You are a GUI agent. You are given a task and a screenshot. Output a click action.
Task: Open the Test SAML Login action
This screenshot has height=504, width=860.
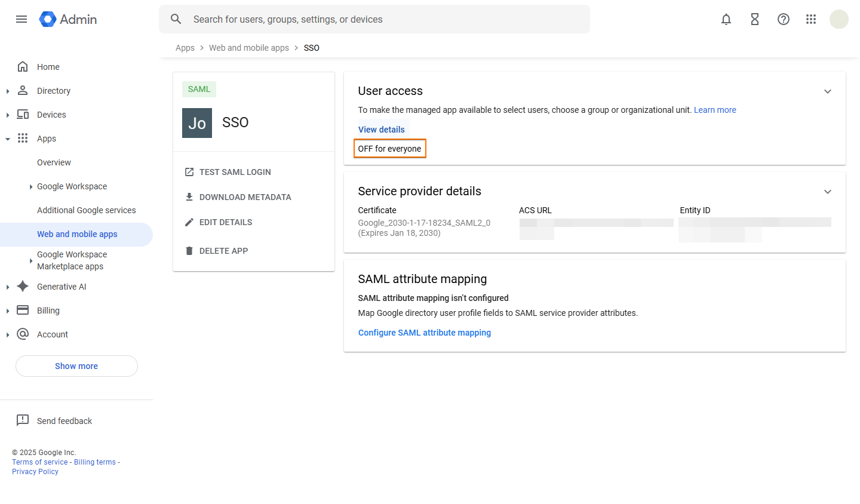coord(228,172)
